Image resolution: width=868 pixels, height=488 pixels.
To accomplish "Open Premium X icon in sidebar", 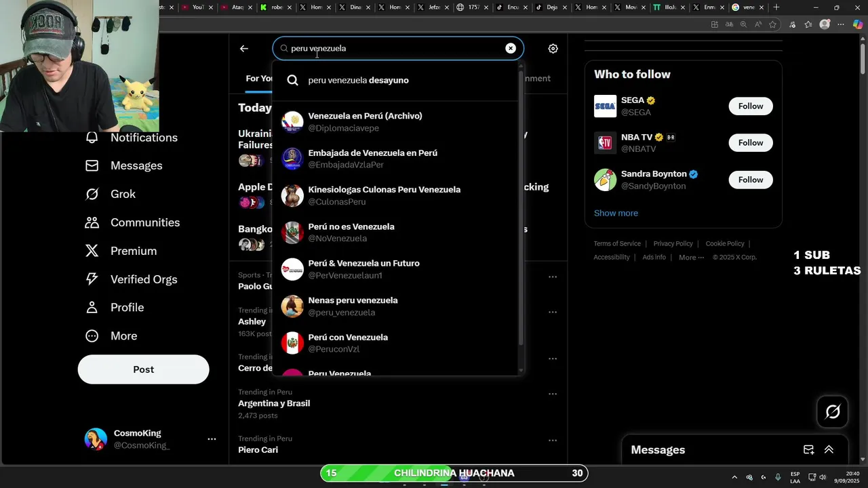I will coord(92,251).
